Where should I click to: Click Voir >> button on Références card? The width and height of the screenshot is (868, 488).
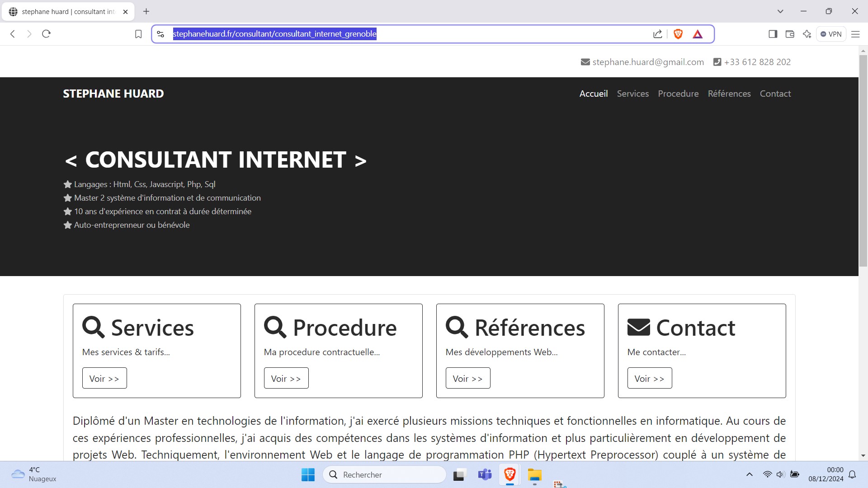(468, 378)
